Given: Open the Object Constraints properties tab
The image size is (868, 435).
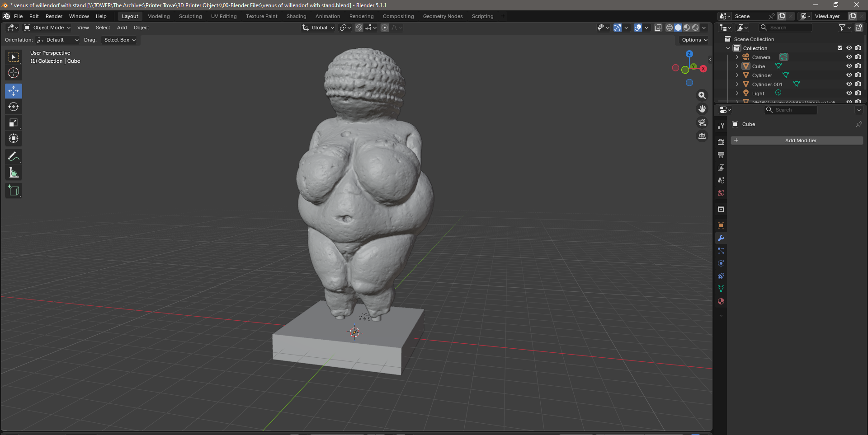Looking at the screenshot, I should click(721, 276).
